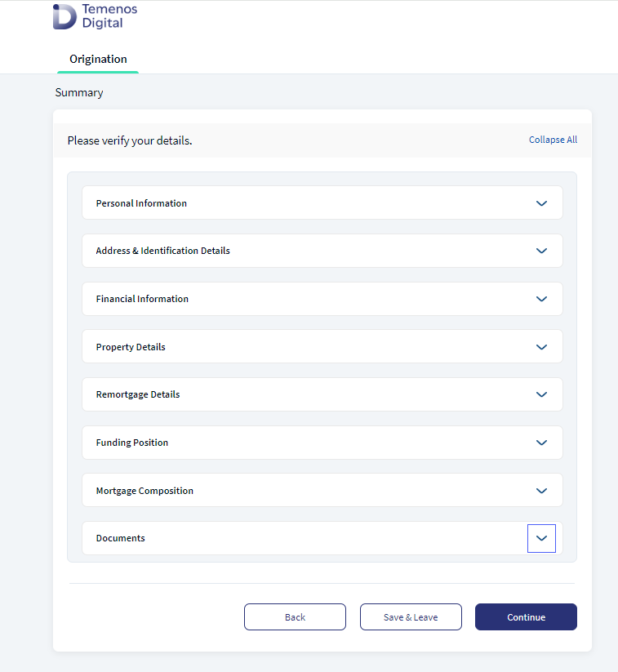The height and width of the screenshot is (672, 618).
Task: Expand Funding Position chevron
Action: [542, 443]
